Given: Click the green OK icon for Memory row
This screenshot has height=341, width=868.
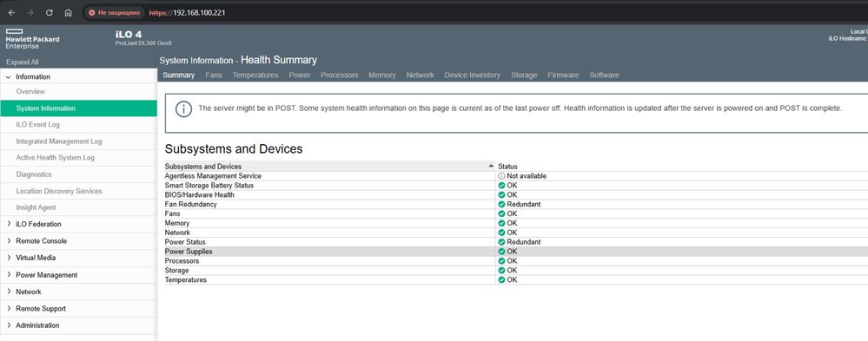Looking at the screenshot, I should (501, 223).
